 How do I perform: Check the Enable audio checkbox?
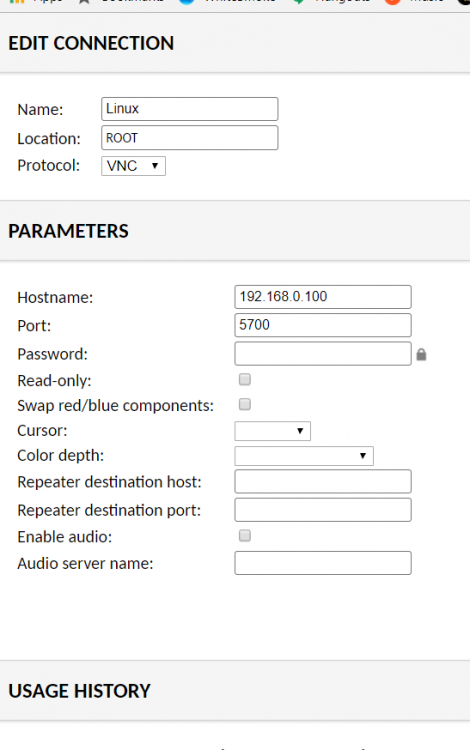(245, 536)
